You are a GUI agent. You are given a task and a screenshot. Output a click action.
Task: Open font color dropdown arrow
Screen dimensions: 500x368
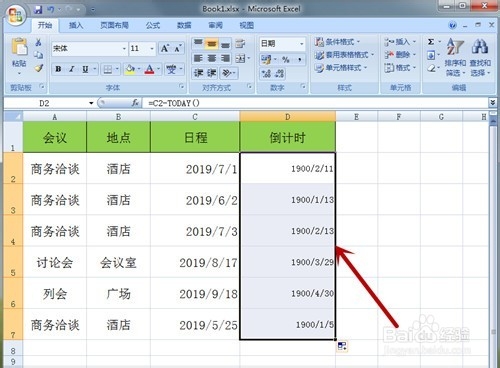click(158, 69)
